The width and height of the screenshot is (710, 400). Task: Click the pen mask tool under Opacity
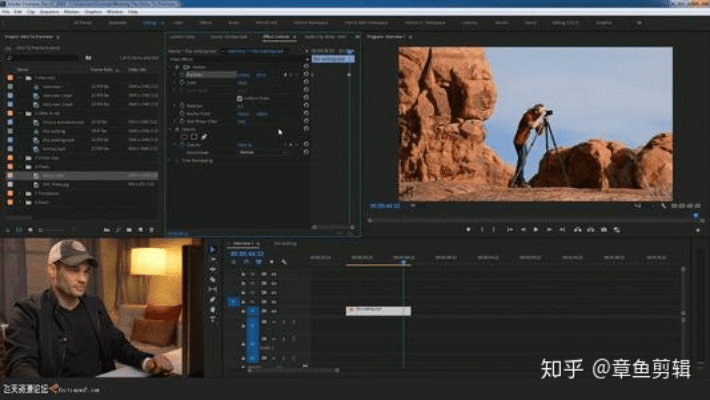point(205,136)
